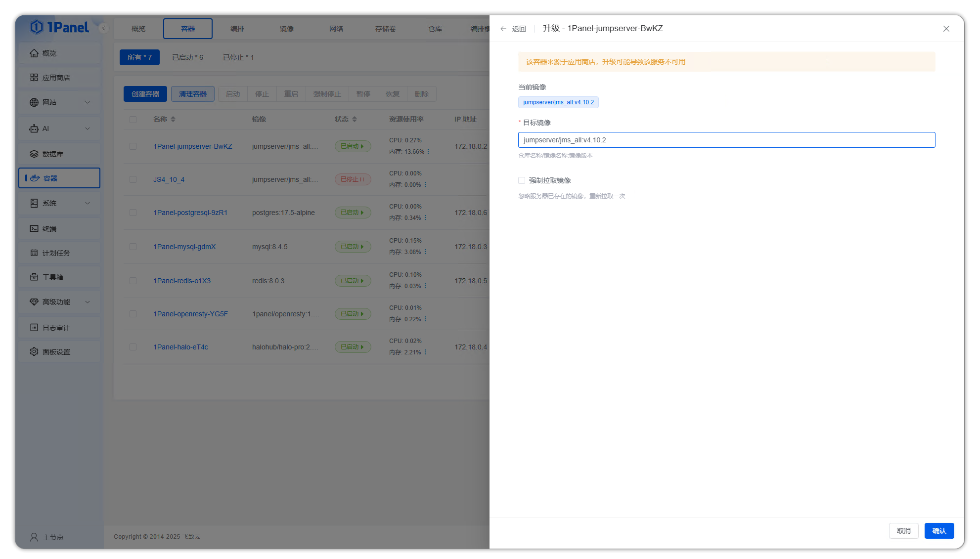This screenshot has height=559, width=980.
Task: Select the checkbox for JS4_10_4
Action: click(133, 179)
